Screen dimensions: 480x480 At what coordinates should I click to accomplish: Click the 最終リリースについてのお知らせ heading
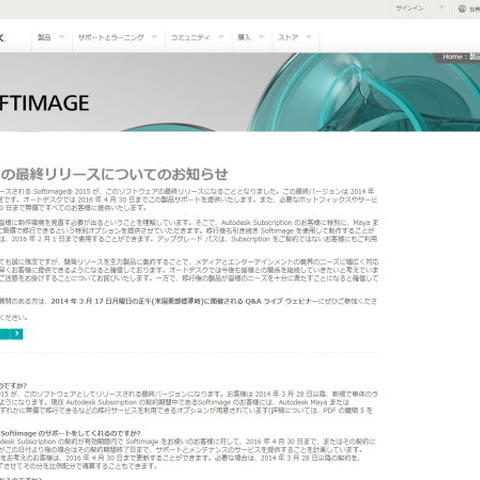(114, 174)
